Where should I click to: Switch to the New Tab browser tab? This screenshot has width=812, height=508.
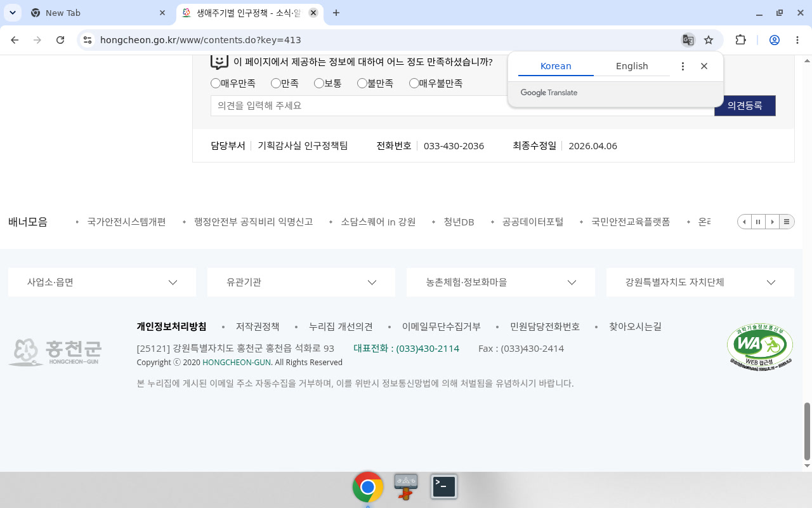point(98,13)
